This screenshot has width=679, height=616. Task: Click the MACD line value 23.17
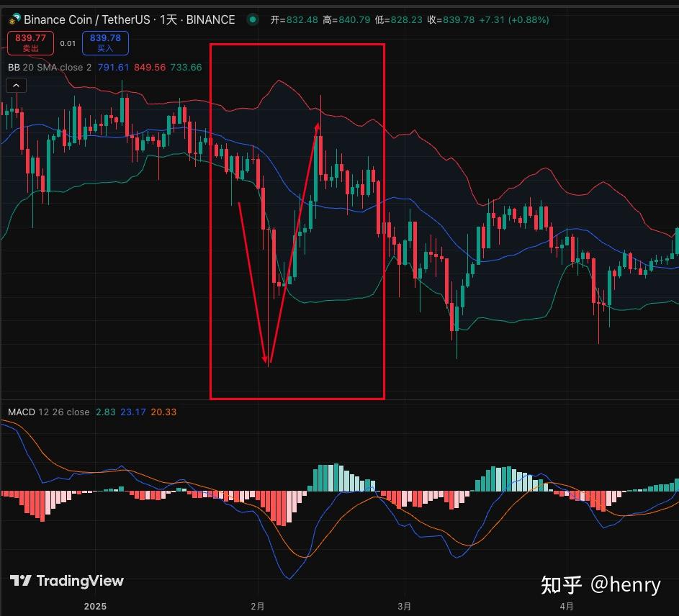[133, 412]
